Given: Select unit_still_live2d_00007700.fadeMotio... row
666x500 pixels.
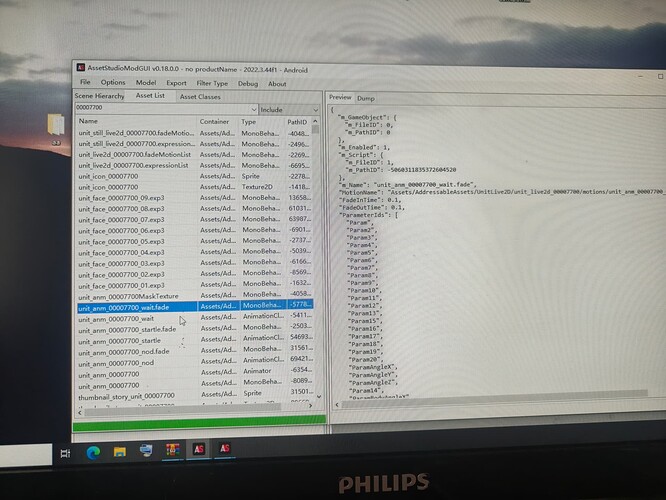Looking at the screenshot, I should point(195,133).
